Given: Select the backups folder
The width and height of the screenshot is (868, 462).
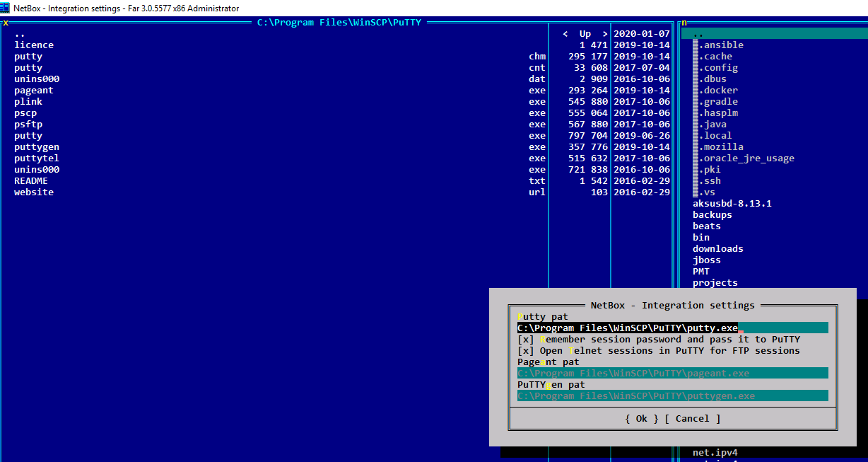Looking at the screenshot, I should [x=712, y=214].
